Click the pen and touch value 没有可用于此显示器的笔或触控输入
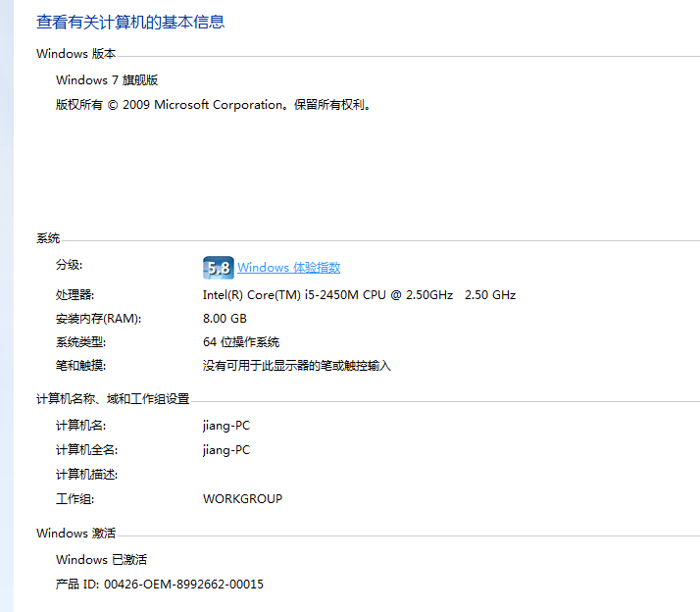The image size is (700, 612). pos(297,366)
